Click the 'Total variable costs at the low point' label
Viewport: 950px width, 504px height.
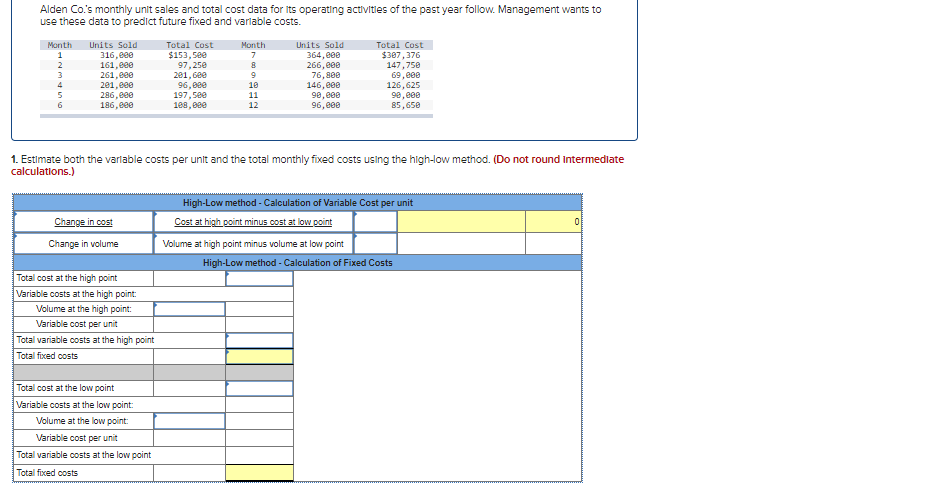click(x=84, y=455)
